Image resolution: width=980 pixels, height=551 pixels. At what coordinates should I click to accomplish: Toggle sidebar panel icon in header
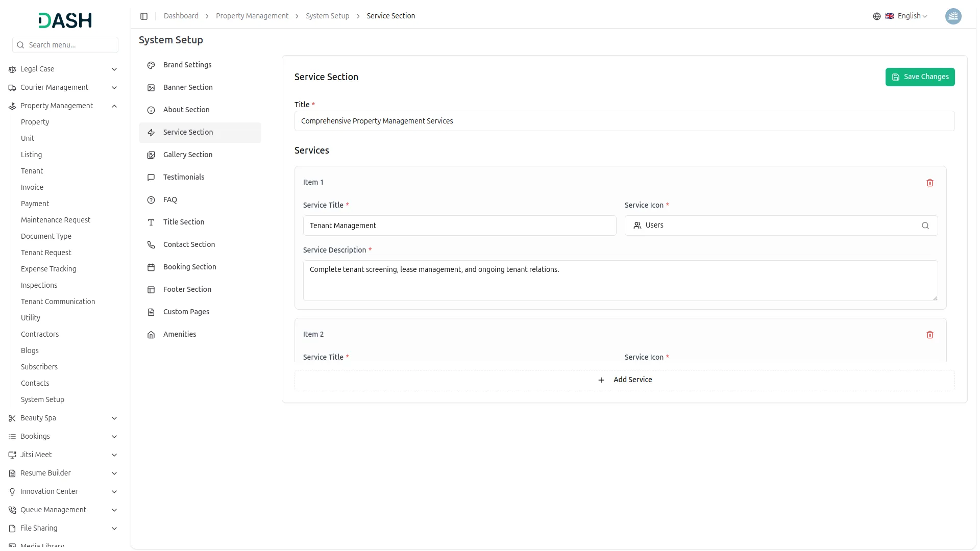(x=144, y=16)
